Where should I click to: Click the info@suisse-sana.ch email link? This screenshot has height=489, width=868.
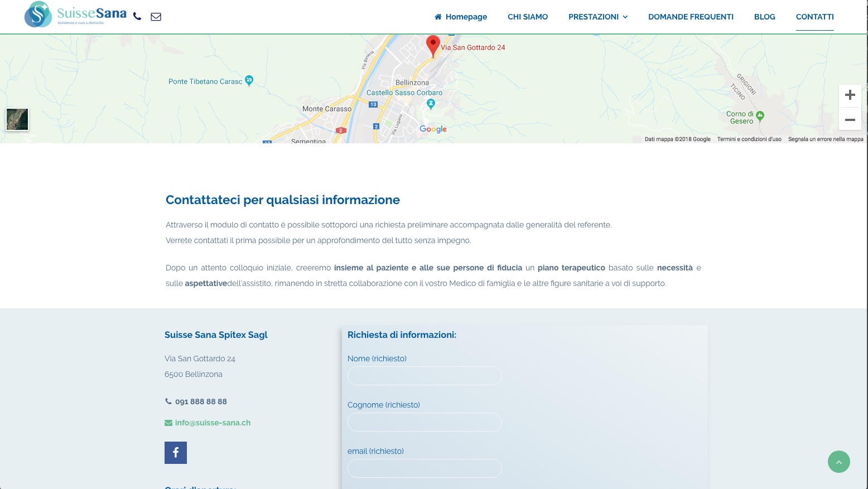pyautogui.click(x=213, y=423)
